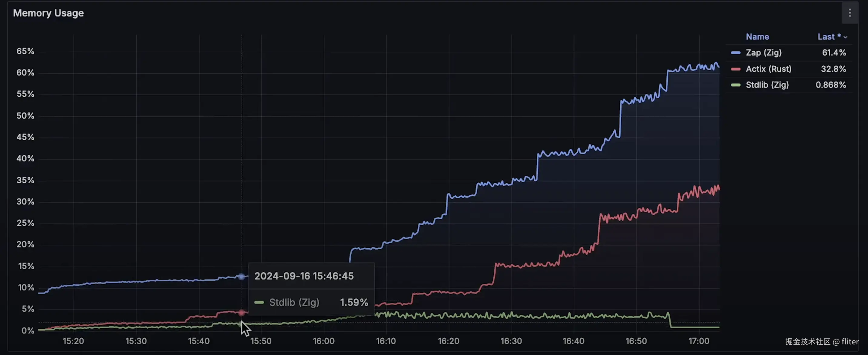Image resolution: width=868 pixels, height=355 pixels.
Task: Sort legend by Name column header
Action: coord(757,37)
